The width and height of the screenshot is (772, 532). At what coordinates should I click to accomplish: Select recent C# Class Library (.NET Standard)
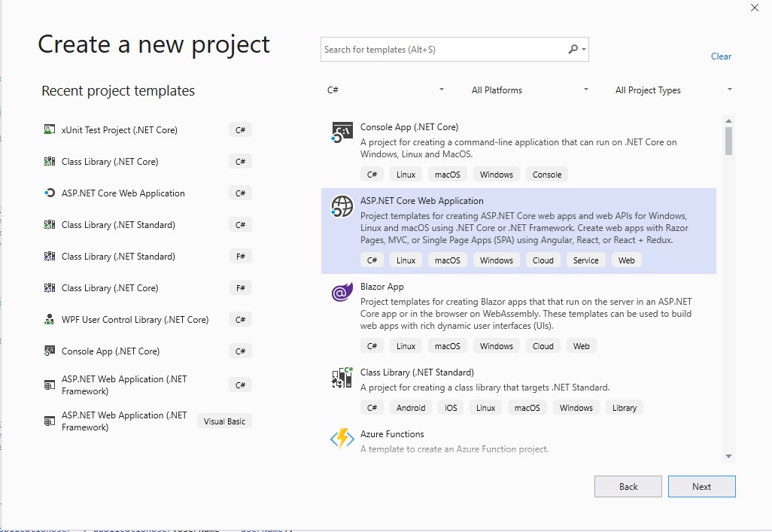point(147,225)
